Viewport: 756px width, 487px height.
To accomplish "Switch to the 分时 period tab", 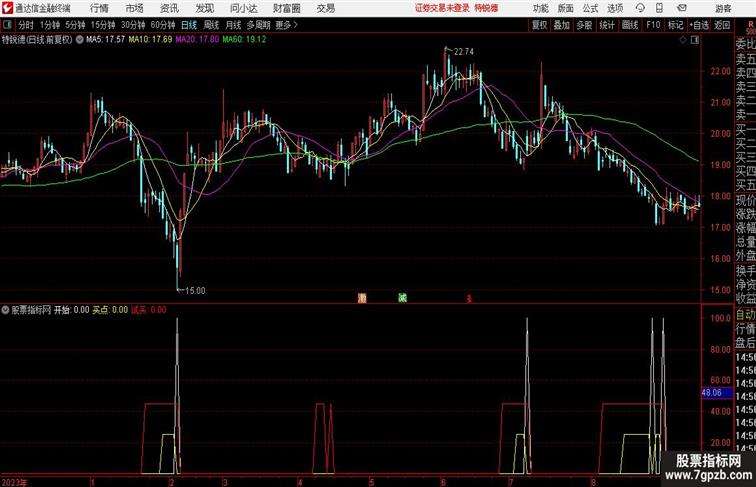I will 26,25.
